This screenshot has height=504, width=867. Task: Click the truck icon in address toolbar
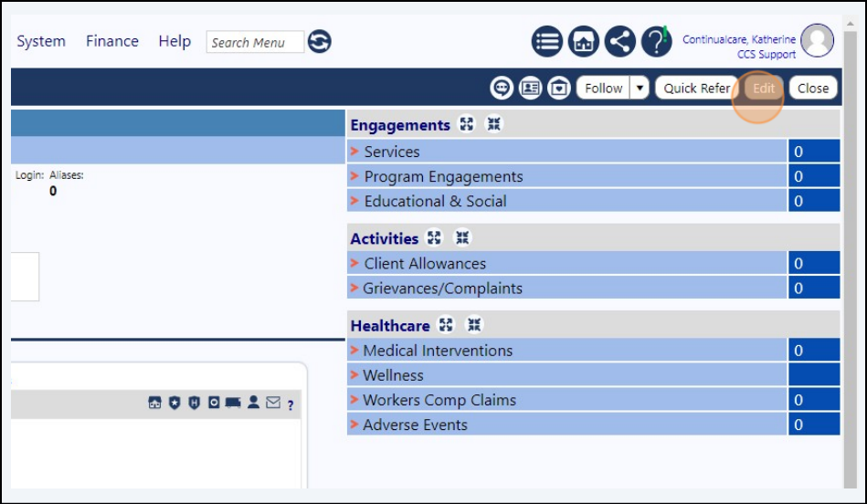(x=233, y=403)
